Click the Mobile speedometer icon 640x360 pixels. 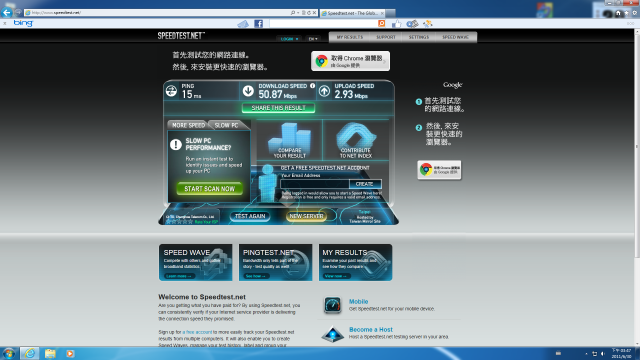[332, 305]
